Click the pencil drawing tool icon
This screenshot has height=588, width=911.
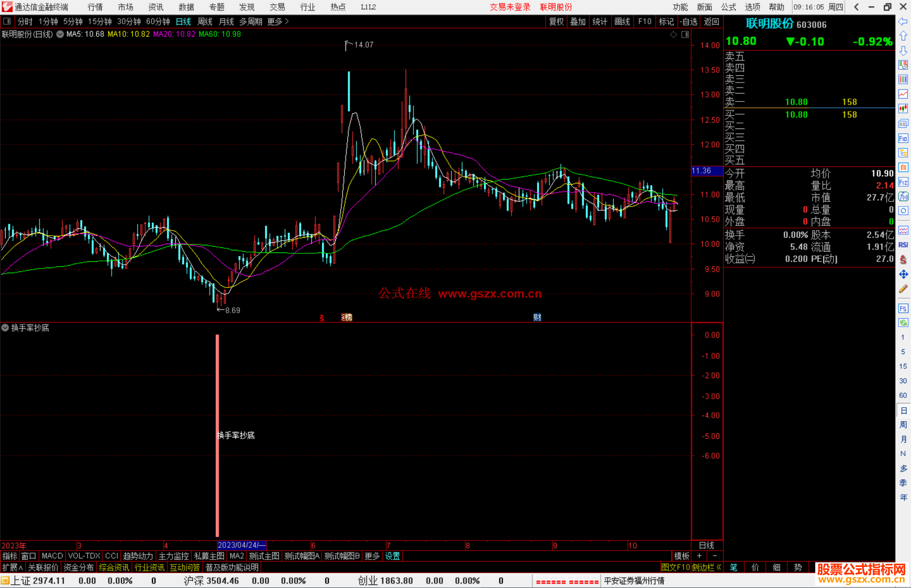pos(903,289)
